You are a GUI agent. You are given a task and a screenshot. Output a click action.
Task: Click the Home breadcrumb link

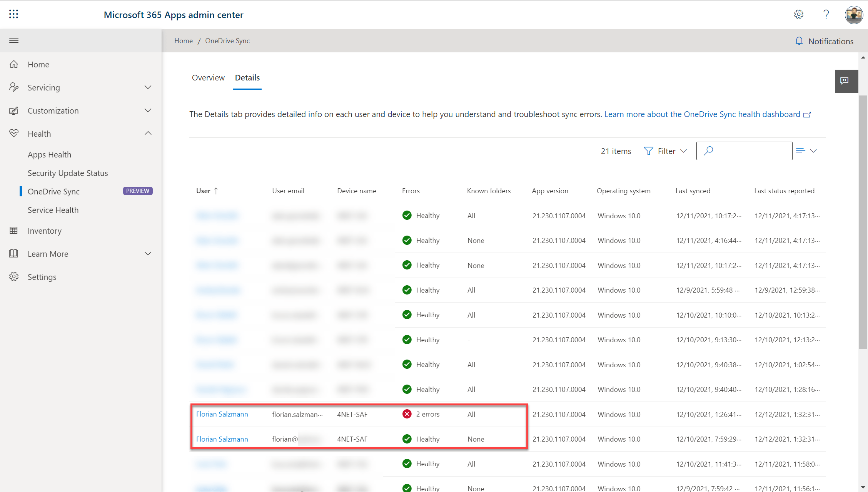(x=184, y=40)
